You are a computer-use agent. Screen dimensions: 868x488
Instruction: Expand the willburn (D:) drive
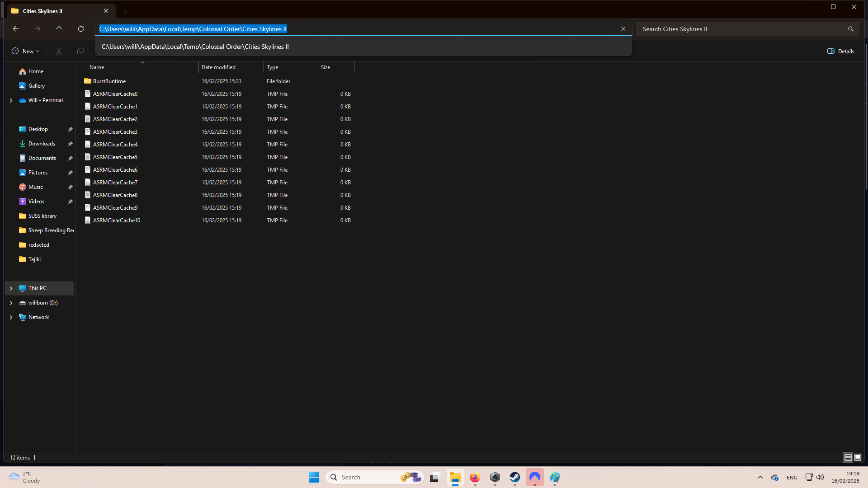click(x=11, y=303)
